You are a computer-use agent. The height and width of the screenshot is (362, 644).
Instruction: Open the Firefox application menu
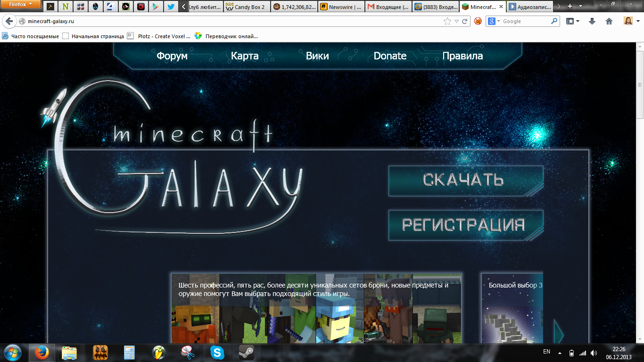[21, 4]
